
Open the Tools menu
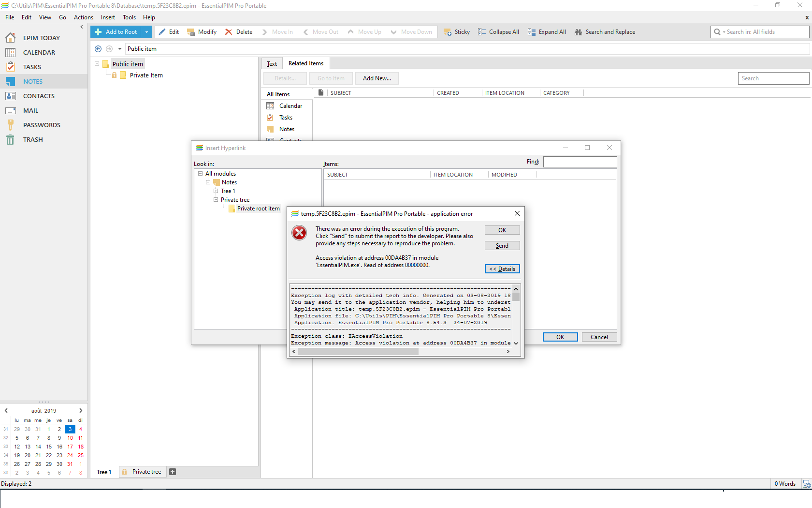point(129,17)
